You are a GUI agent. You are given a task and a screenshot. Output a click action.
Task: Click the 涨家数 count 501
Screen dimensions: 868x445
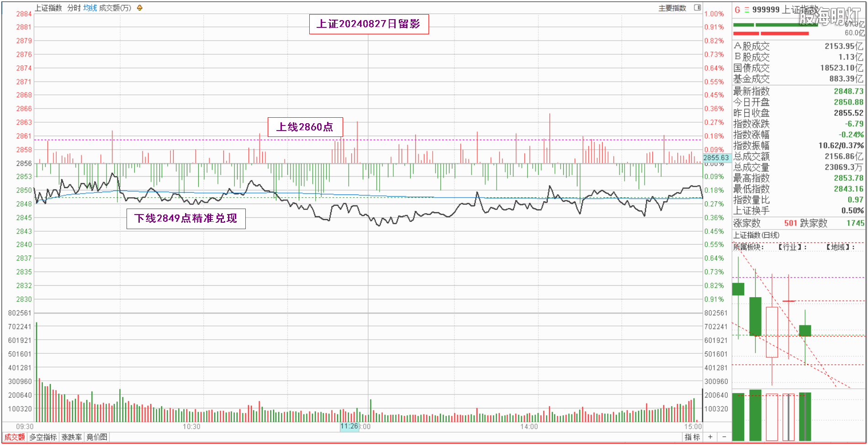[791, 223]
